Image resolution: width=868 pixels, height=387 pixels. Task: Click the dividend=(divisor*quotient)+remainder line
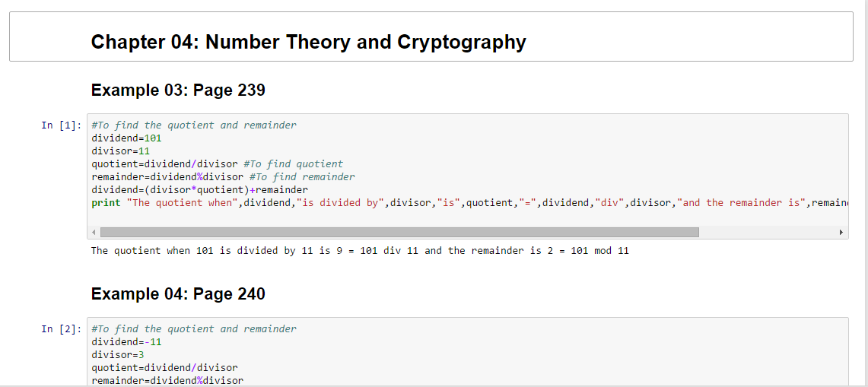199,190
